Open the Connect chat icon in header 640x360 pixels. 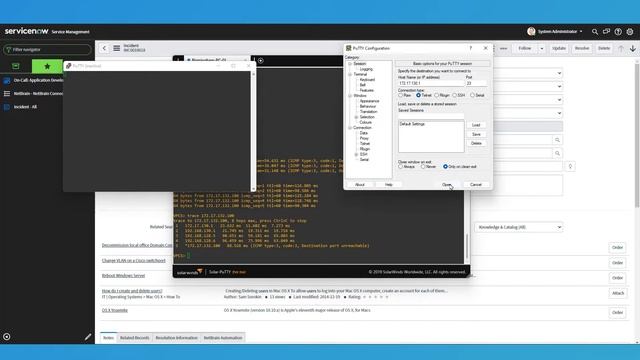point(607,32)
